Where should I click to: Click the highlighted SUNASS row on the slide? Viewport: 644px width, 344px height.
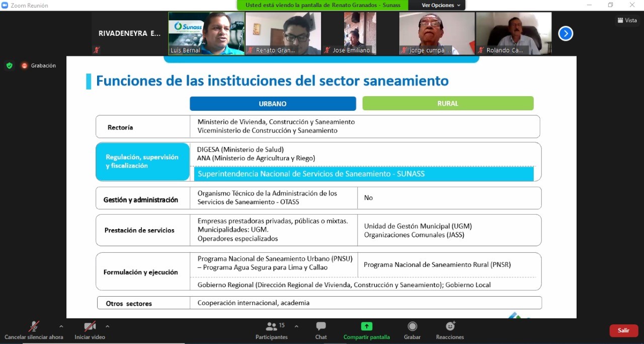pyautogui.click(x=364, y=174)
